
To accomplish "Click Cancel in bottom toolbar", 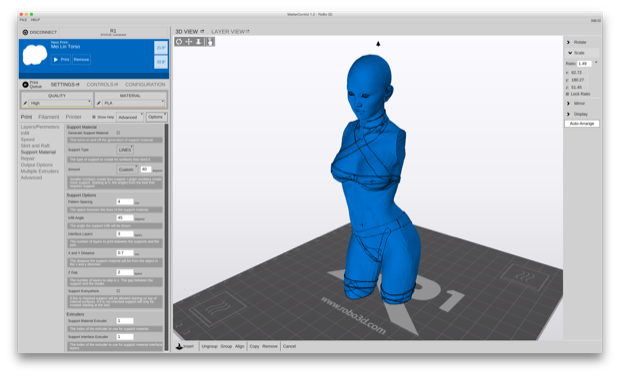I will [x=289, y=346].
